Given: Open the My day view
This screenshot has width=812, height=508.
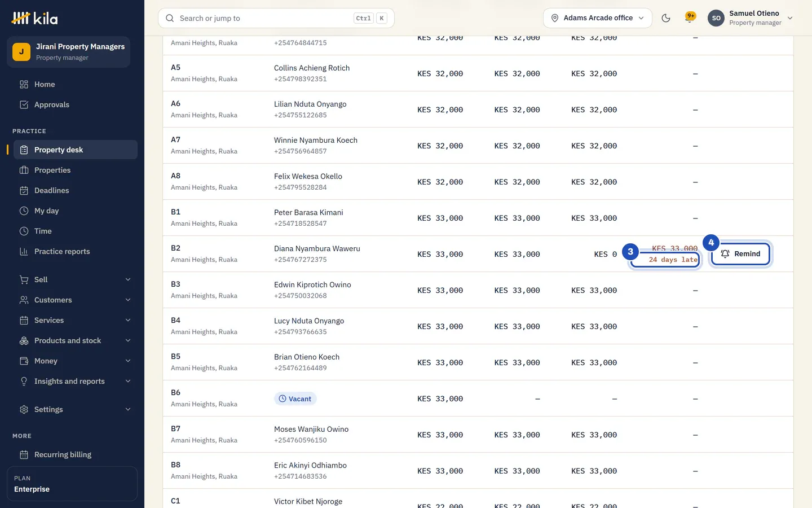Looking at the screenshot, I should (76, 211).
